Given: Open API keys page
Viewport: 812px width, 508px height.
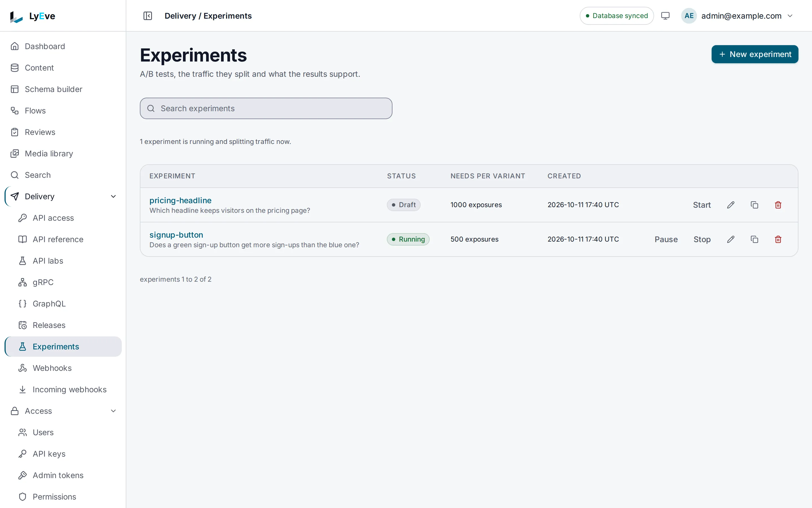Looking at the screenshot, I should pyautogui.click(x=63, y=454).
